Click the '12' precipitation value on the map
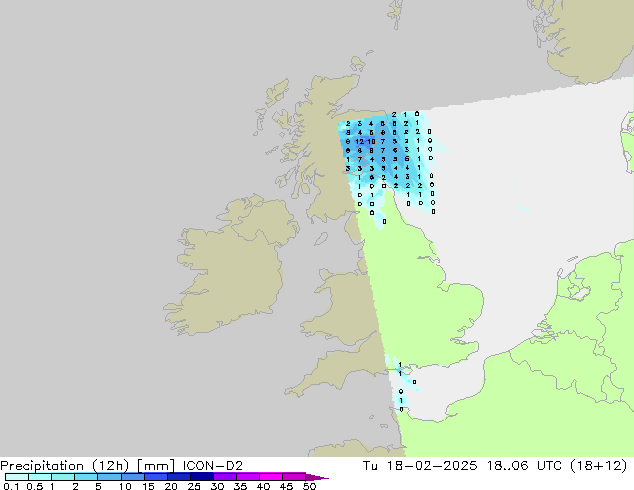This screenshot has width=634, height=490. (359, 142)
